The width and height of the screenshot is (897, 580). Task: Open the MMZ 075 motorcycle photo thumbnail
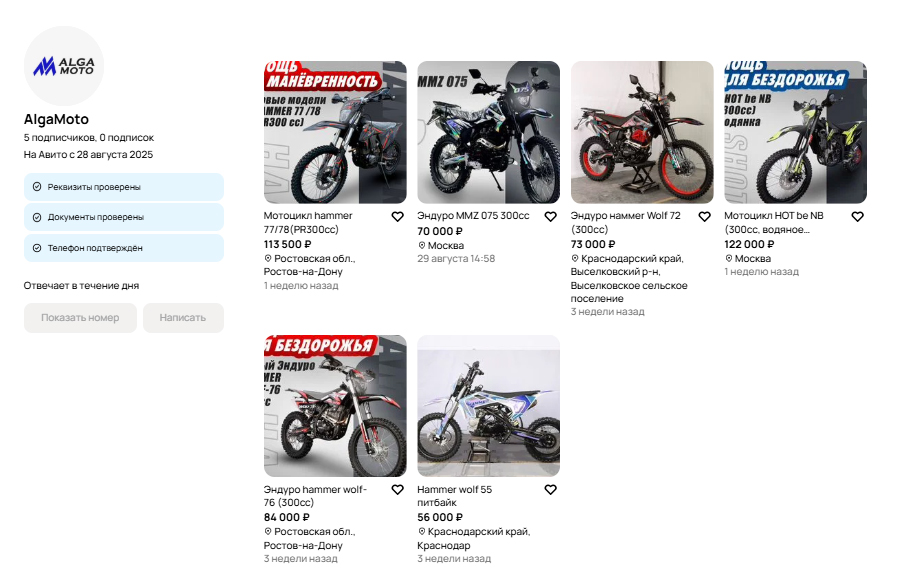point(489,132)
